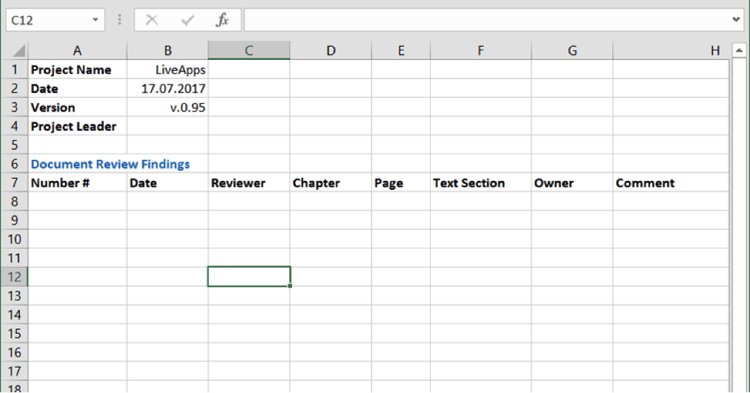Viewport: 750px width, 393px height.
Task: Select column F header
Action: (x=481, y=50)
